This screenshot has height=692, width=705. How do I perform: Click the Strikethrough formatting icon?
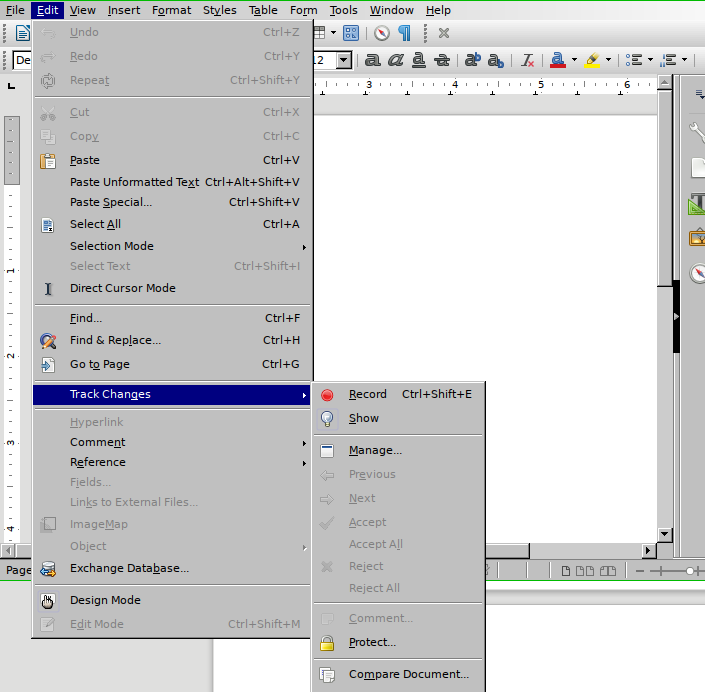(x=442, y=60)
